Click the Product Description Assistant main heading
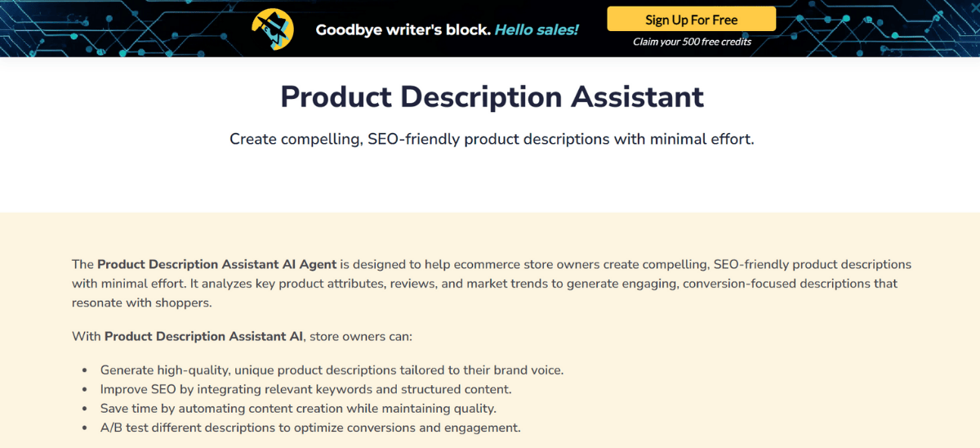The image size is (980, 448). [x=492, y=96]
